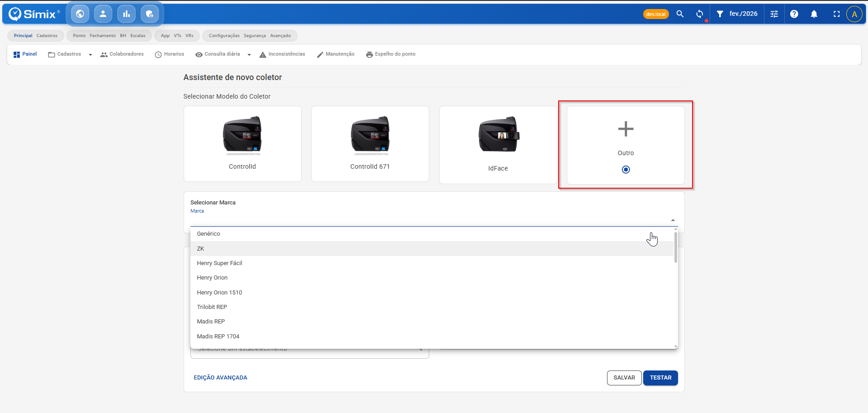Image resolution: width=868 pixels, height=413 pixels.
Task: Click the SALVAR button
Action: pyautogui.click(x=624, y=378)
